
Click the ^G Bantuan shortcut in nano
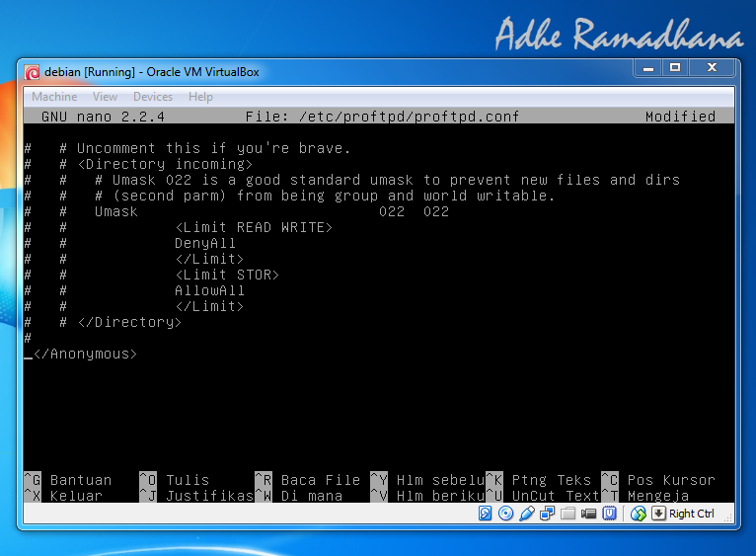pyautogui.click(x=68, y=480)
